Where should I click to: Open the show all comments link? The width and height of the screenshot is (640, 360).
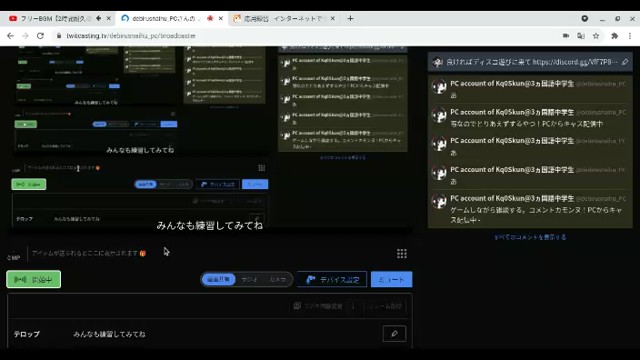coord(530,237)
